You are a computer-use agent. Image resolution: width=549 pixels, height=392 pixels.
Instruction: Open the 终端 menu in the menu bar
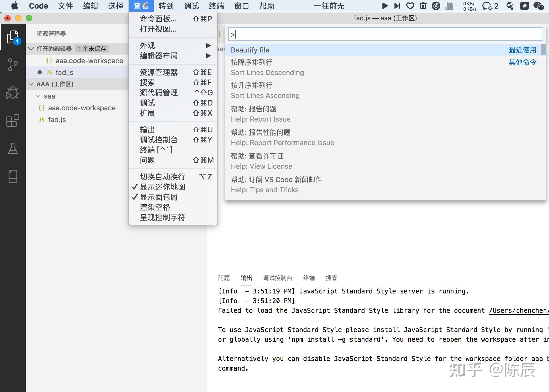[x=216, y=6]
